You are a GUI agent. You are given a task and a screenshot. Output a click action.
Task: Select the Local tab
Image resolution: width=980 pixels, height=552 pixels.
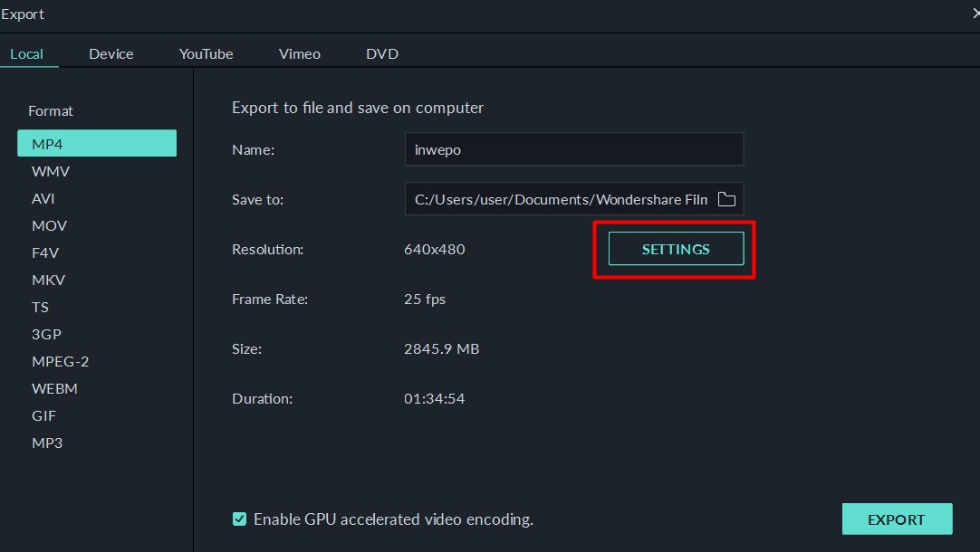tap(26, 53)
